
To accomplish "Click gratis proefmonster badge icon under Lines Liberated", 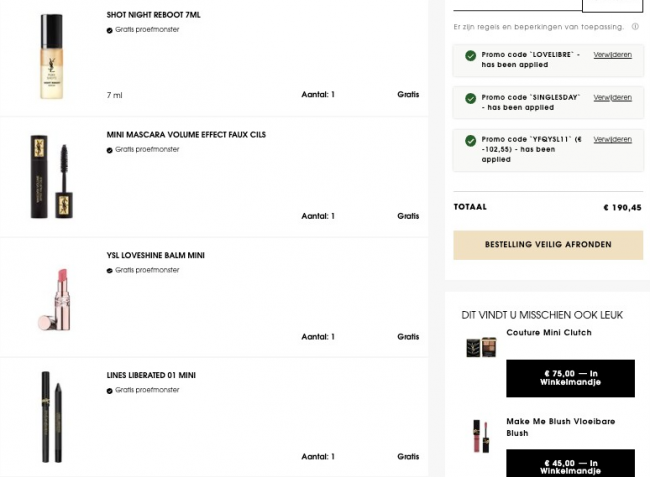I will [110, 390].
